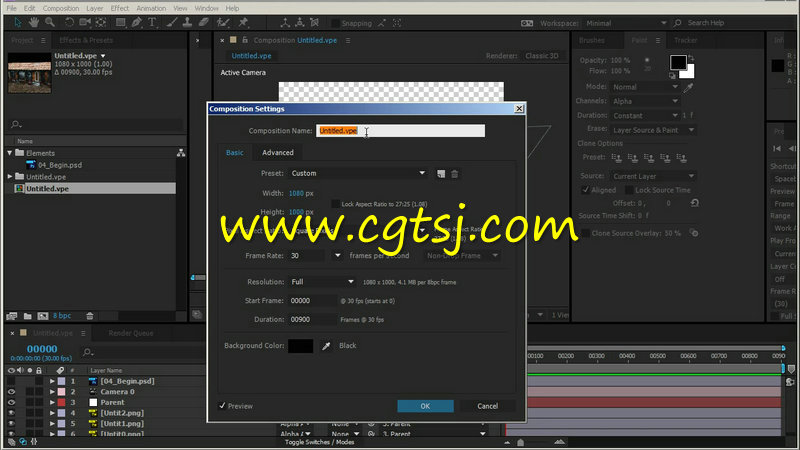Image resolution: width=800 pixels, height=450 pixels.
Task: Expand the 04_Begin.psd layer properties
Action: point(52,381)
